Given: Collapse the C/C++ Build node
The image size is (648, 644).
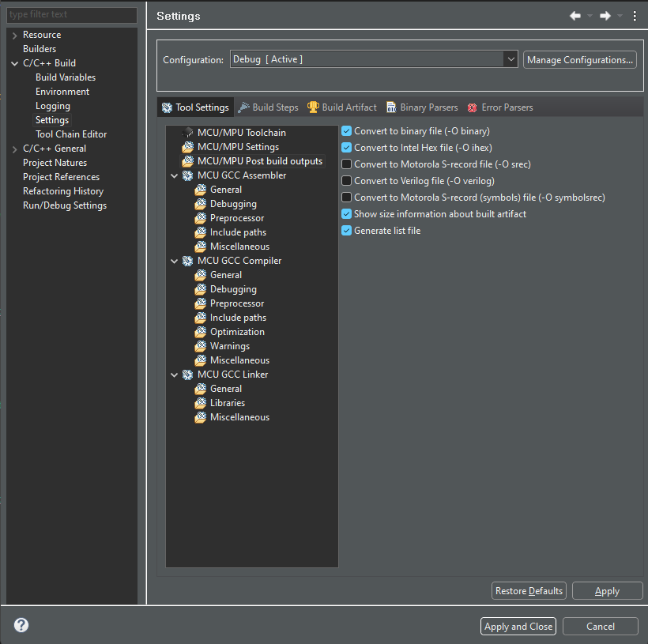Looking at the screenshot, I should [x=14, y=63].
